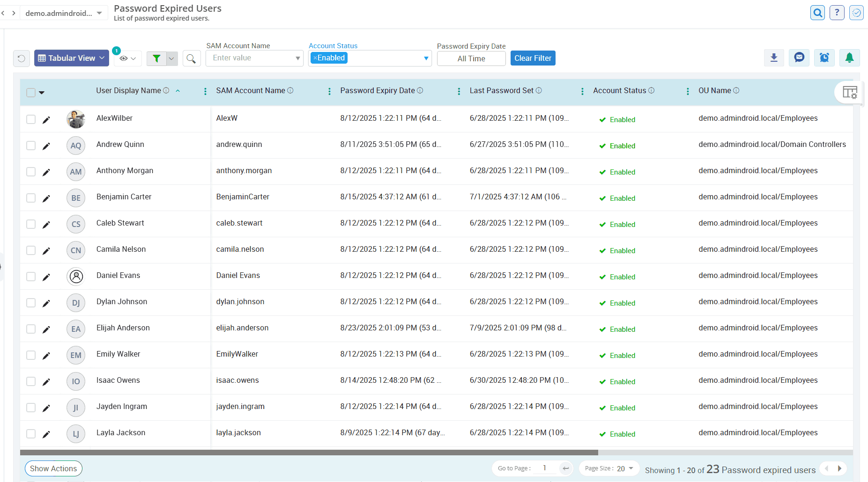The height and width of the screenshot is (482, 868).
Task: Click the Clear Filter button
Action: [533, 58]
